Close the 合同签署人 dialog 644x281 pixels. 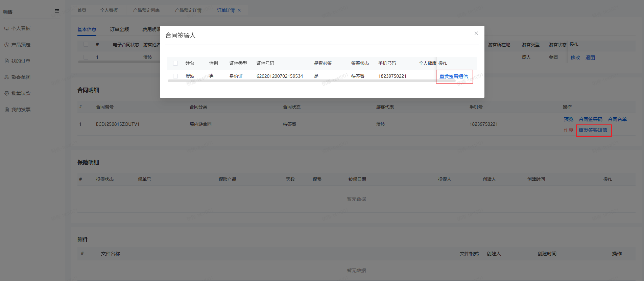[476, 33]
